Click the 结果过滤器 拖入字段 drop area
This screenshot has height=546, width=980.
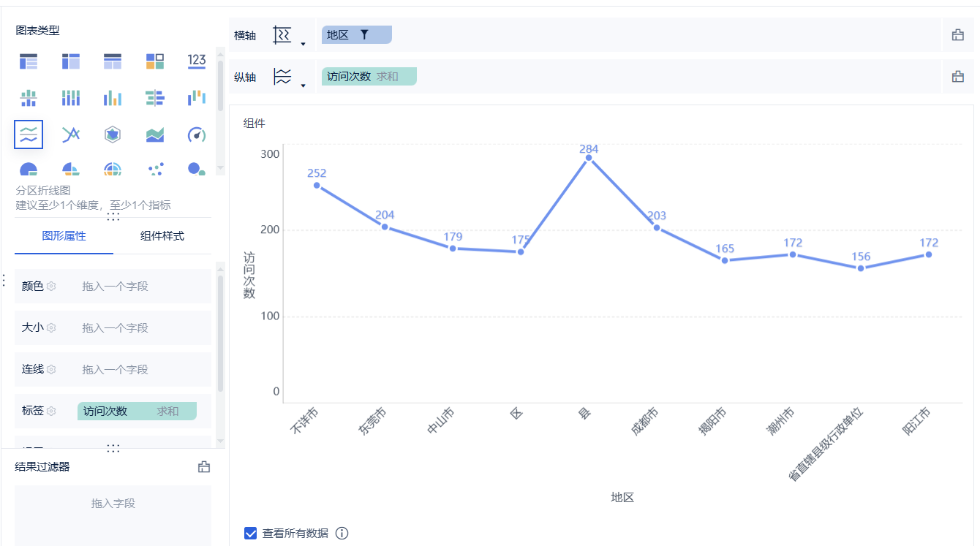click(x=113, y=515)
